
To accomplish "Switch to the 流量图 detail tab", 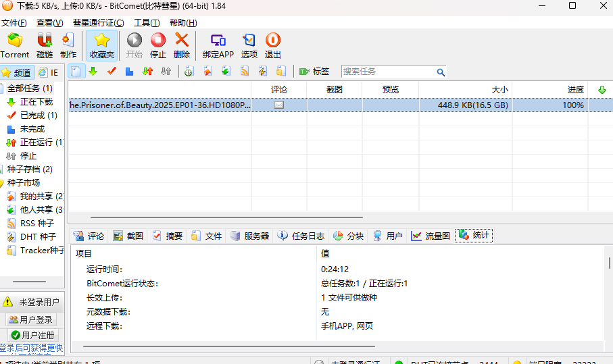I will pos(431,236).
